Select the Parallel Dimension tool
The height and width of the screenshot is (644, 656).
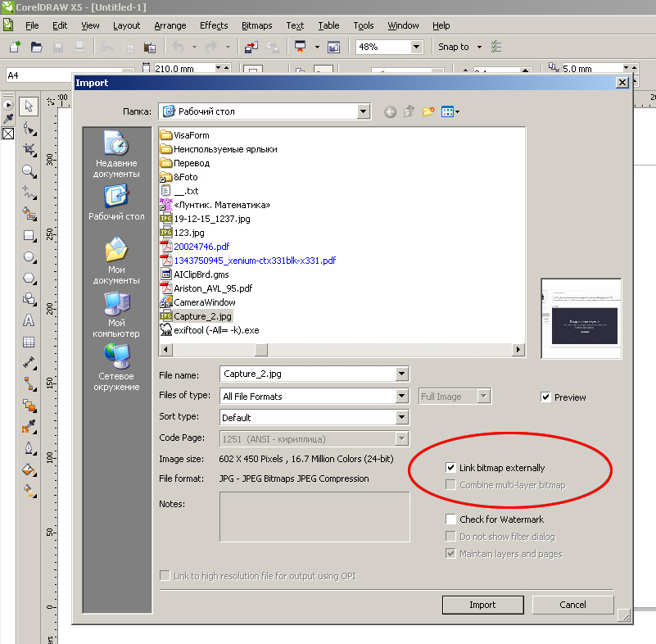tap(29, 363)
